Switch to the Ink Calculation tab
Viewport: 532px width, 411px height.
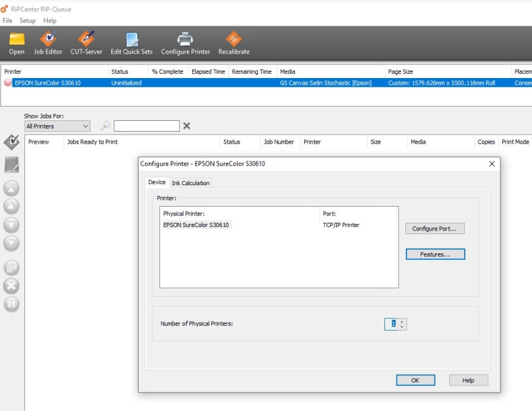click(190, 183)
